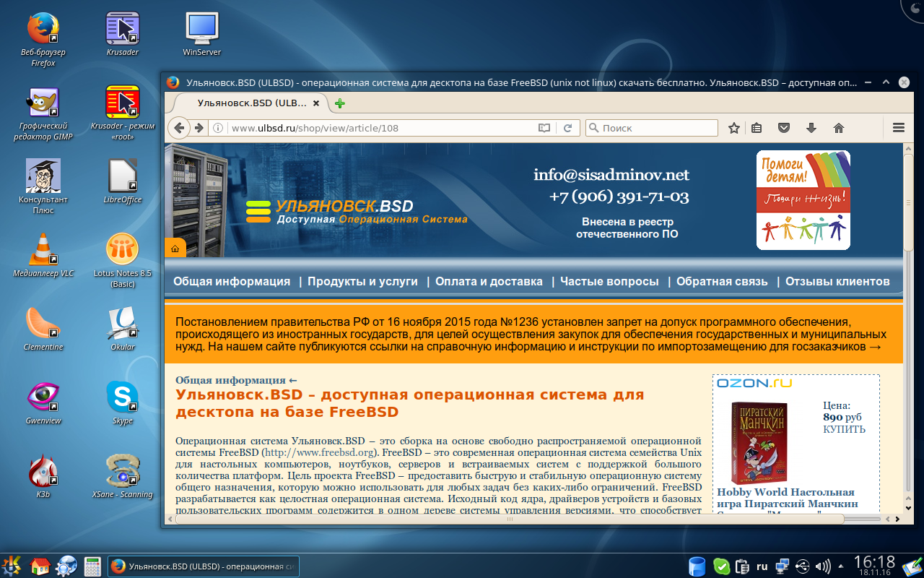Open K3b disc burner desktop icon
This screenshot has width=924, height=578.
(x=43, y=477)
